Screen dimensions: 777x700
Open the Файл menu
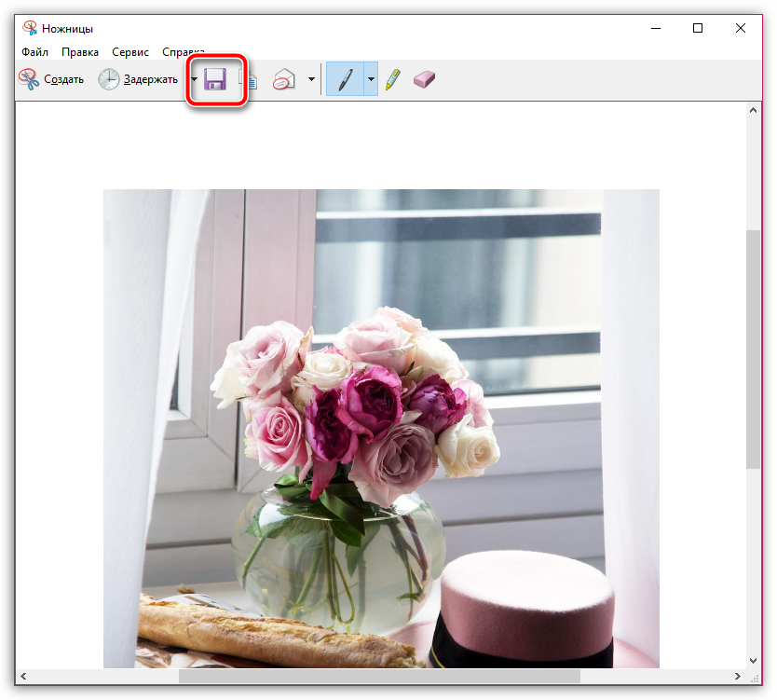coord(34,52)
